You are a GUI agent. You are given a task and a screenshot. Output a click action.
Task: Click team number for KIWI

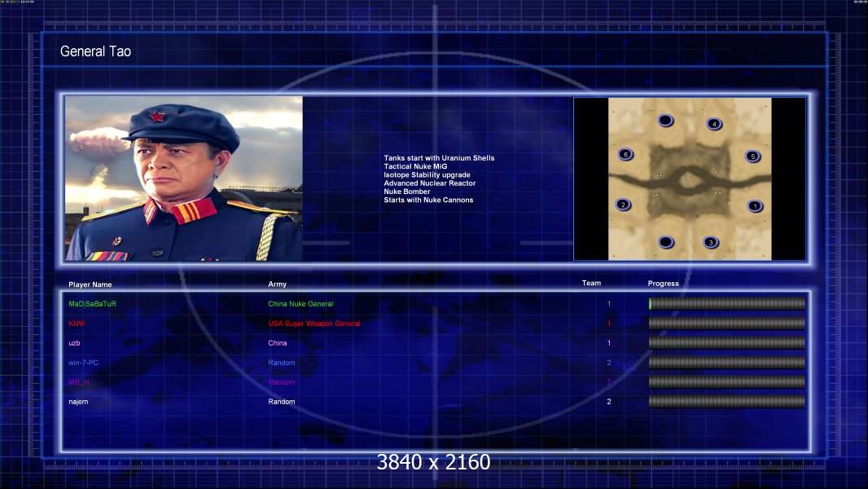609,324
